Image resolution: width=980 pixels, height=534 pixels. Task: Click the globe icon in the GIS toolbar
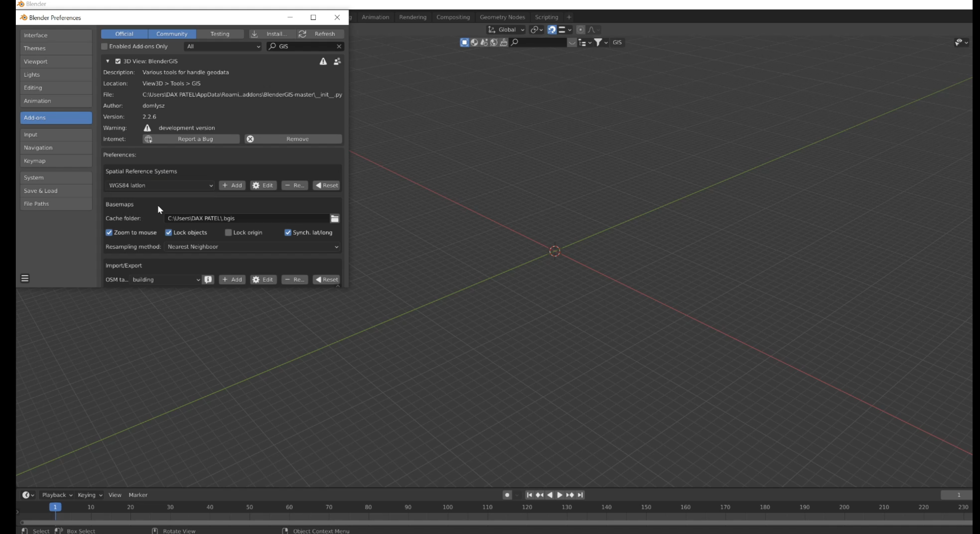494,43
